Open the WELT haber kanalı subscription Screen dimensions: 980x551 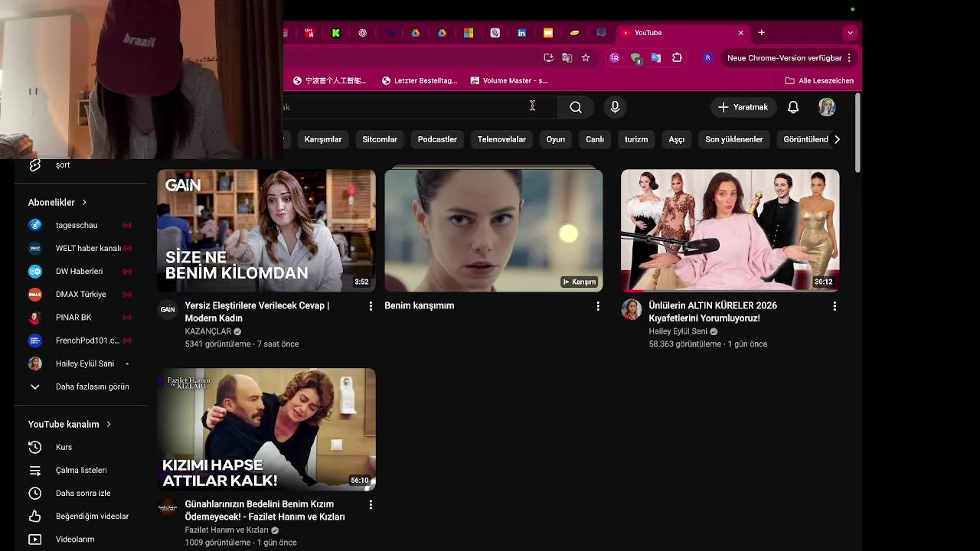point(80,248)
